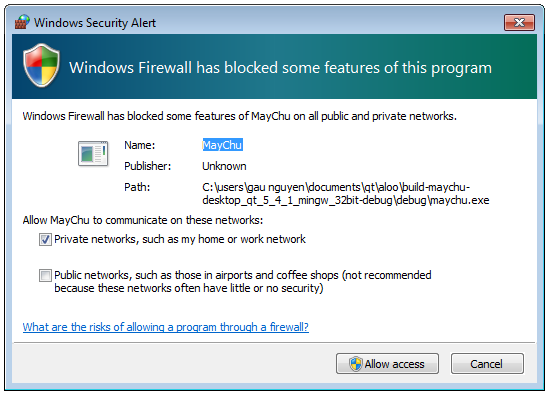Open the firewall risks help link
Image resolution: width=548 pixels, height=394 pixels.
point(166,327)
